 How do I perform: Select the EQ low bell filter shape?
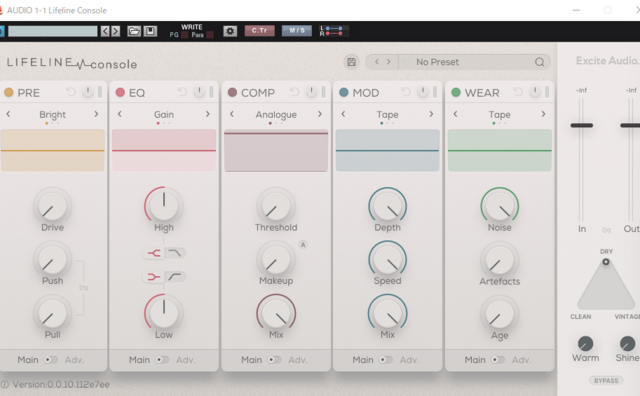(x=153, y=277)
